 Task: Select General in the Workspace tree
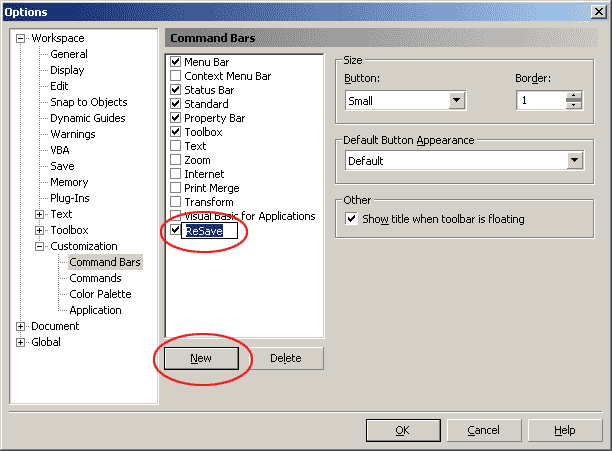coord(69,54)
